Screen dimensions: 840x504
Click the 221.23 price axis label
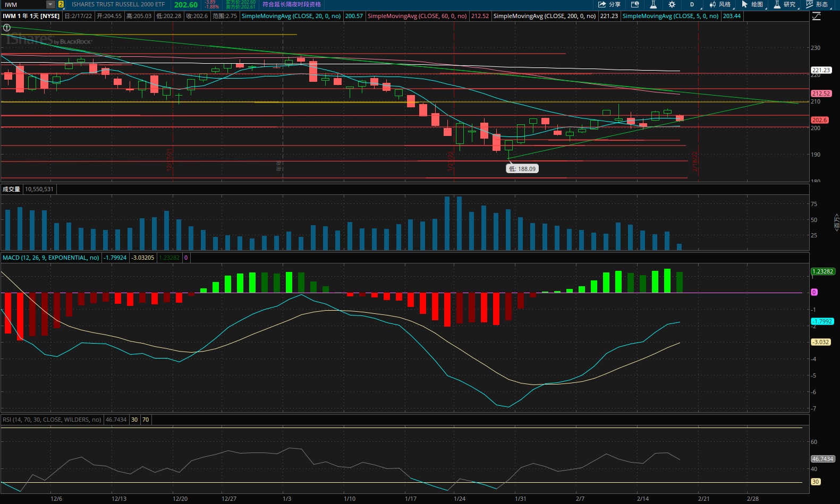(821, 70)
